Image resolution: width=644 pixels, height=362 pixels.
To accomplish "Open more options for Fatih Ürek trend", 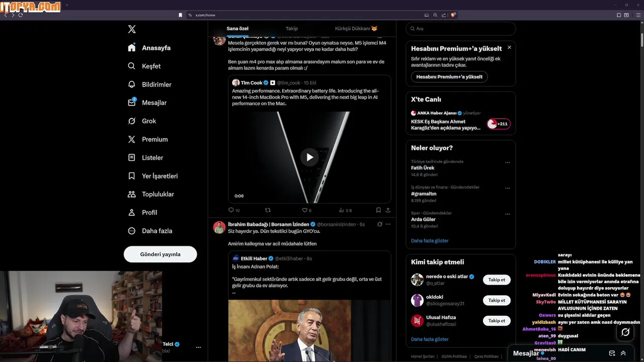I will [x=507, y=162].
